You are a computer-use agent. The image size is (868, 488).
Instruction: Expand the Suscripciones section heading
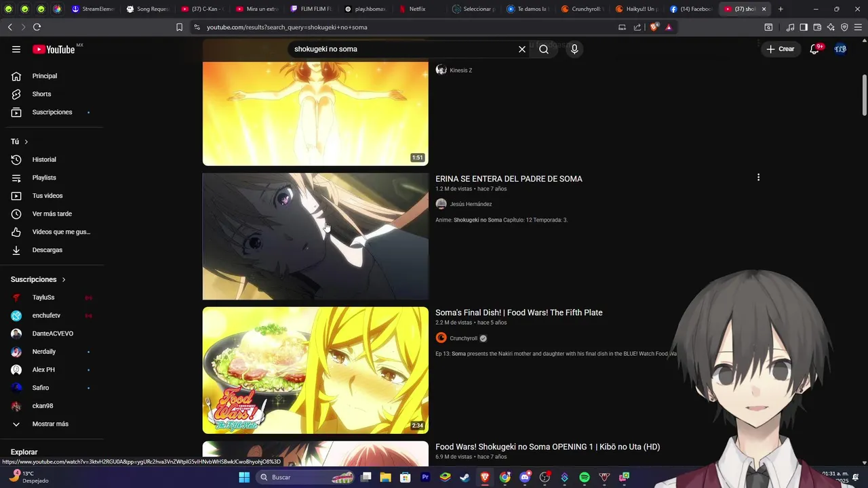pyautogui.click(x=39, y=279)
